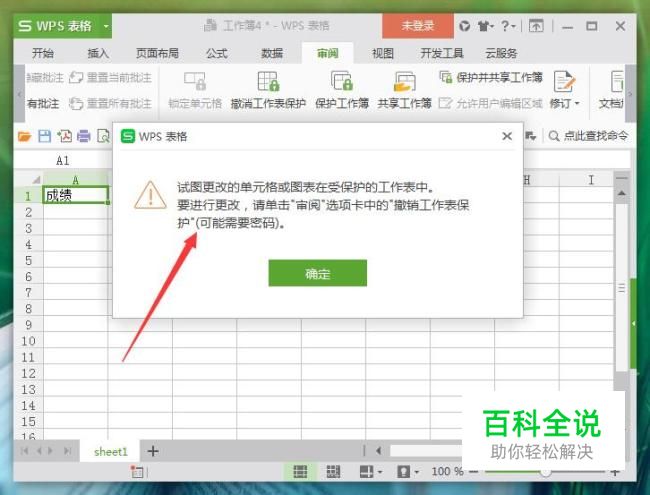
Task: Open the 页面布局 tab
Action: point(158,53)
